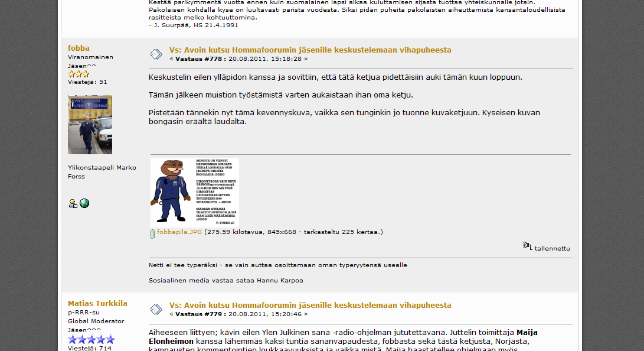Open the Matias Turkkila username link

pos(97,303)
